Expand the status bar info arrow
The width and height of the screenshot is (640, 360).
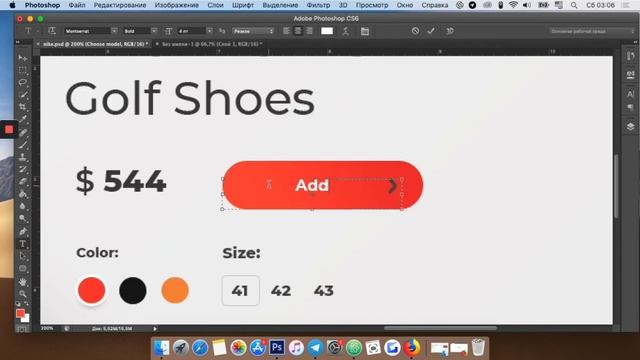point(155,328)
